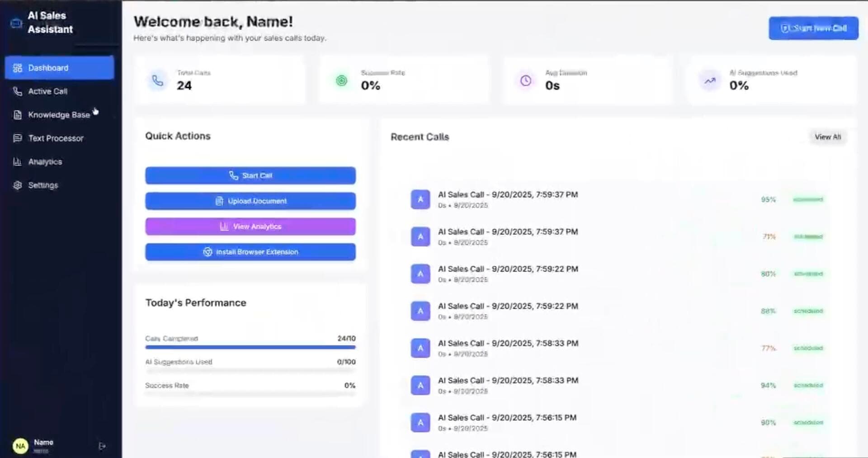This screenshot has height=458, width=868.
Task: Click the Success Rate target icon
Action: point(341,80)
